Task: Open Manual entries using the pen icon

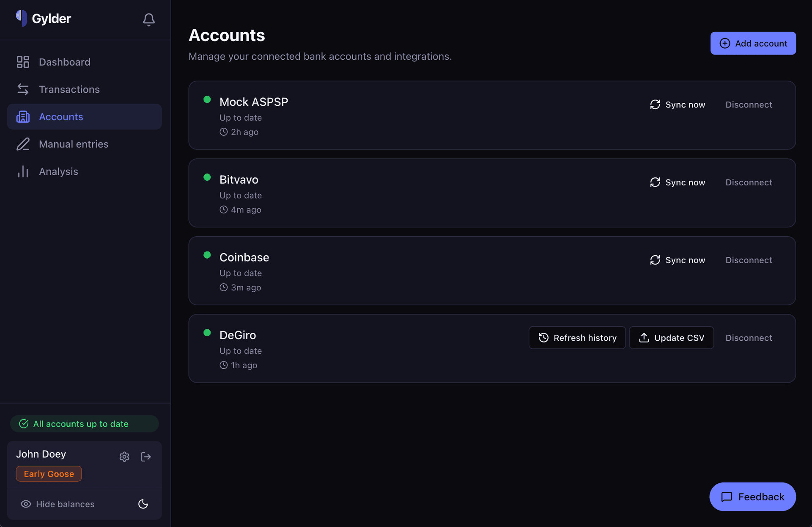Action: coord(23,144)
